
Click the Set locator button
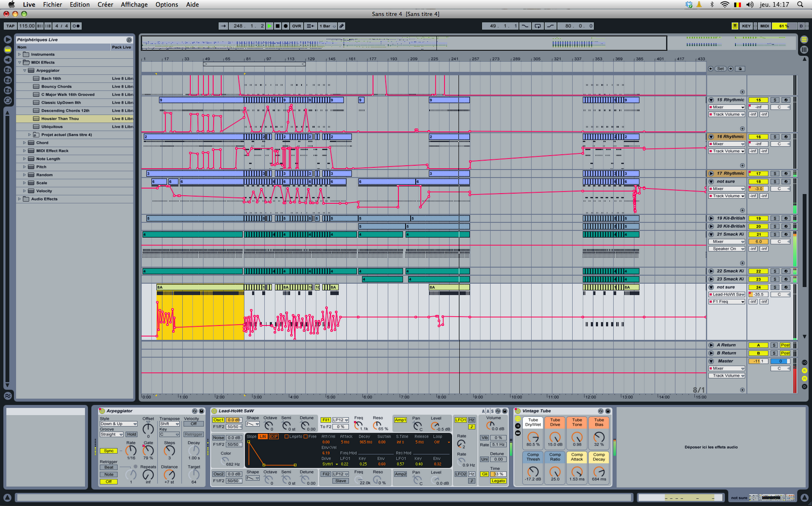point(721,68)
